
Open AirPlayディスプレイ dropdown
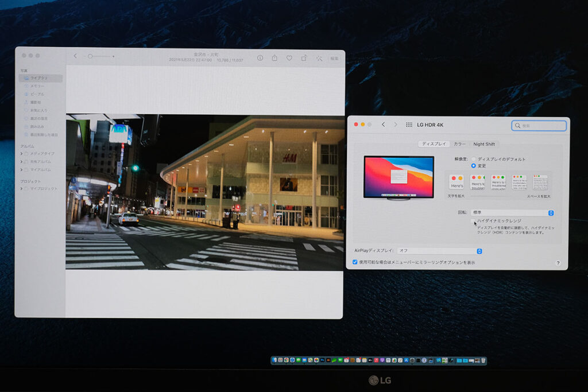[x=440, y=251]
